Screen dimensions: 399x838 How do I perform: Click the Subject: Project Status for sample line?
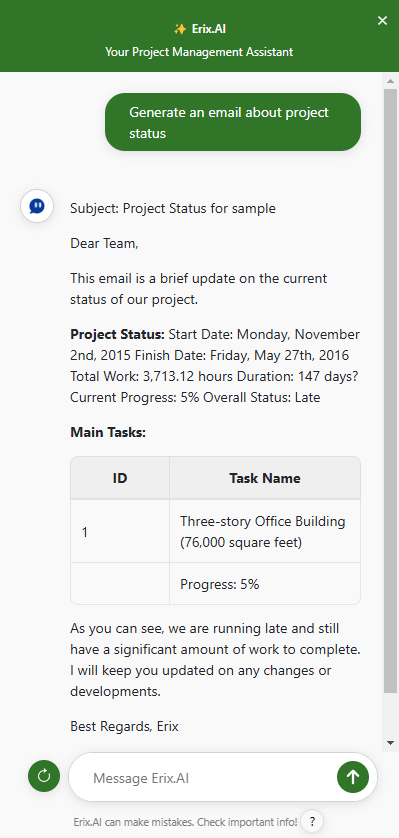(x=173, y=208)
